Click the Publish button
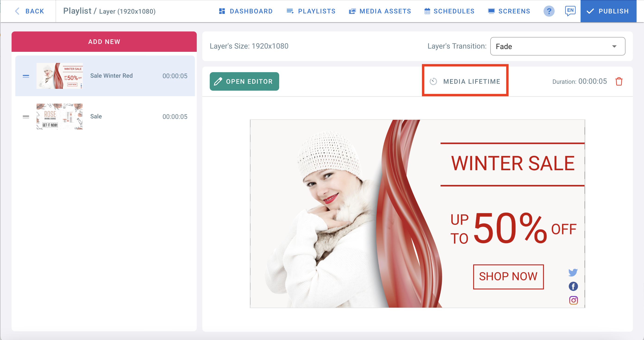This screenshot has width=644, height=340. (x=608, y=11)
